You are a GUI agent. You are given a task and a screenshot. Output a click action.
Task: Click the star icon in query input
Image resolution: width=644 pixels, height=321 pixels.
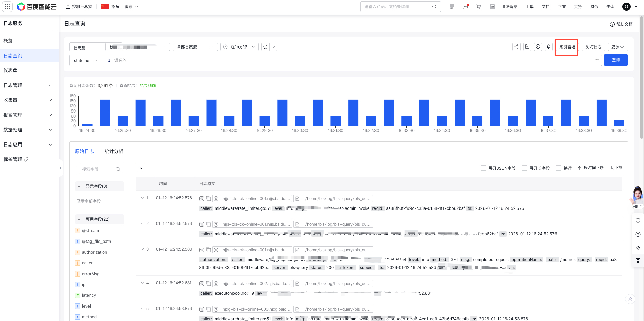(597, 60)
